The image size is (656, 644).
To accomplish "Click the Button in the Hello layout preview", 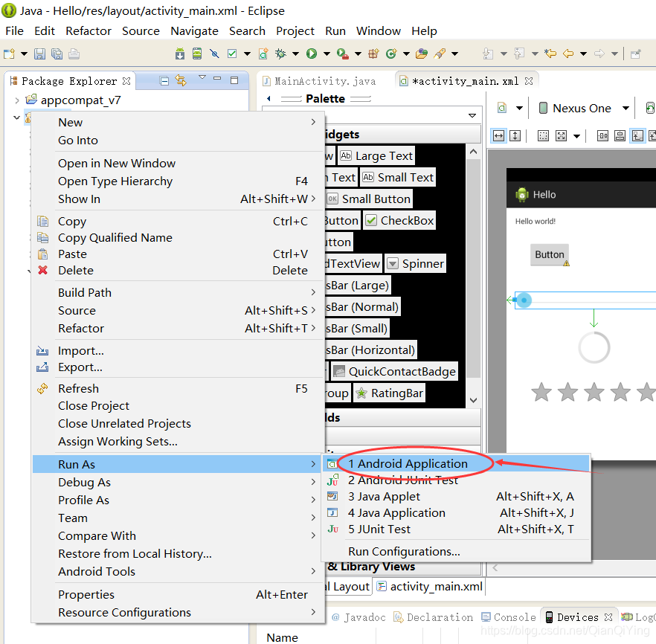I will 549,254.
